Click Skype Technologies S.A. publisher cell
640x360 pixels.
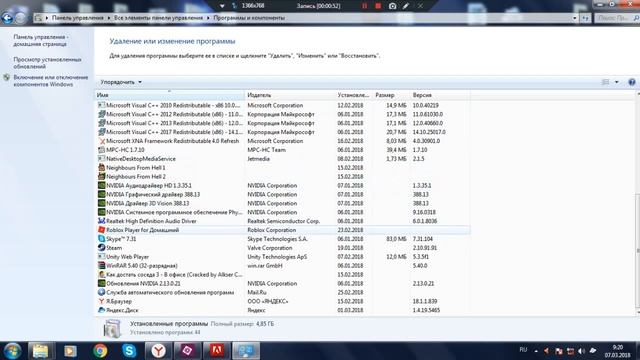[x=278, y=239]
